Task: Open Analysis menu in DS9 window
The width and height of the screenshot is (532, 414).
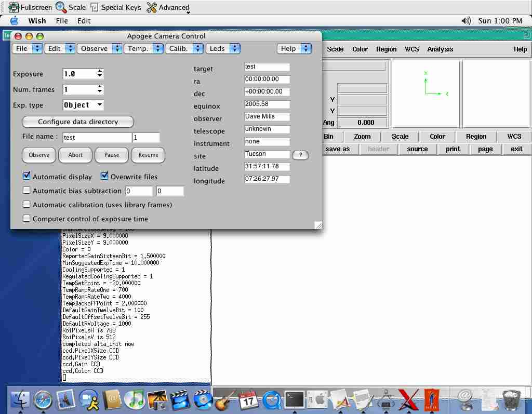Action: [440, 49]
